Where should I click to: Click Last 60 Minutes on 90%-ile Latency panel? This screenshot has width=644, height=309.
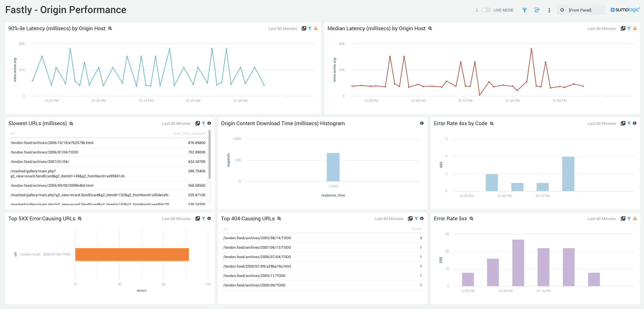pyautogui.click(x=283, y=29)
